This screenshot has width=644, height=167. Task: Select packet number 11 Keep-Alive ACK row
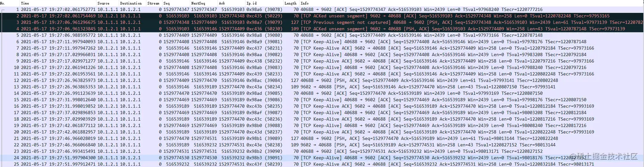[322, 73]
